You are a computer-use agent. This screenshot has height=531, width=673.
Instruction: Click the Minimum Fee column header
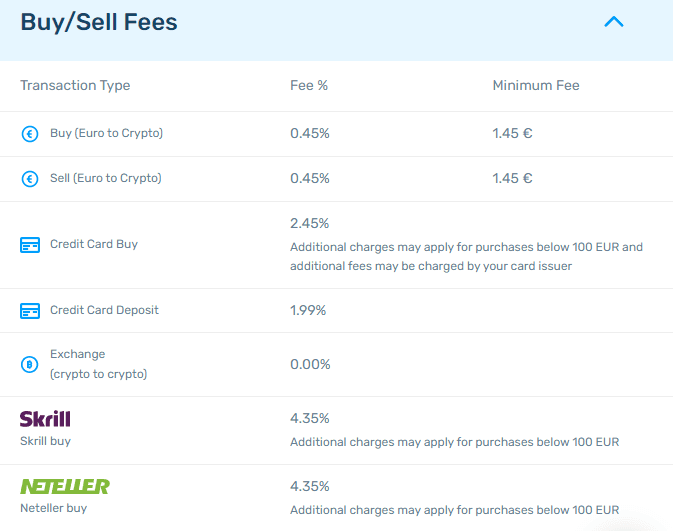click(x=536, y=85)
